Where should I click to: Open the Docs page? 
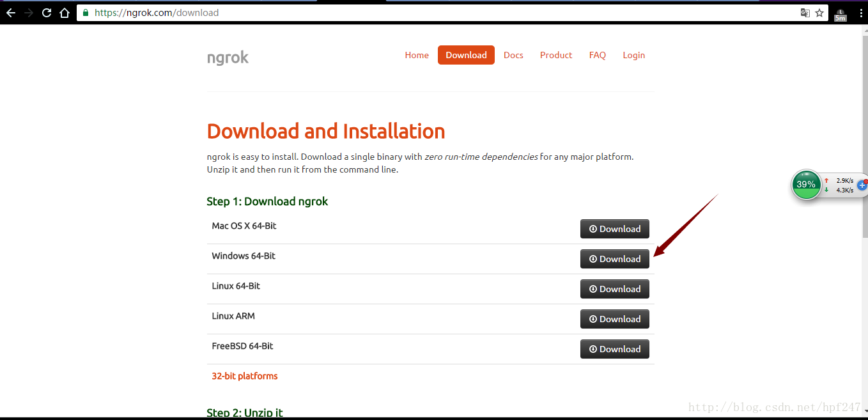point(513,55)
